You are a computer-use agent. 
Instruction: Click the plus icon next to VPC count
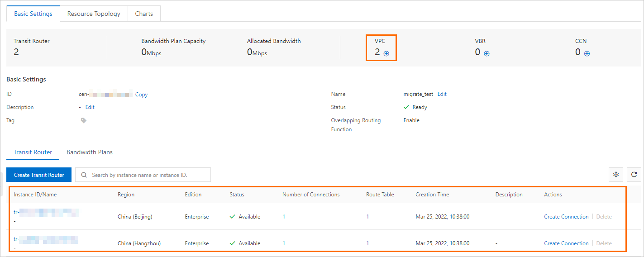[x=386, y=53]
